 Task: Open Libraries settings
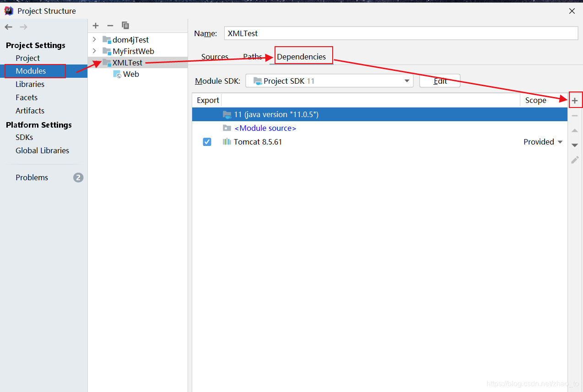point(30,84)
